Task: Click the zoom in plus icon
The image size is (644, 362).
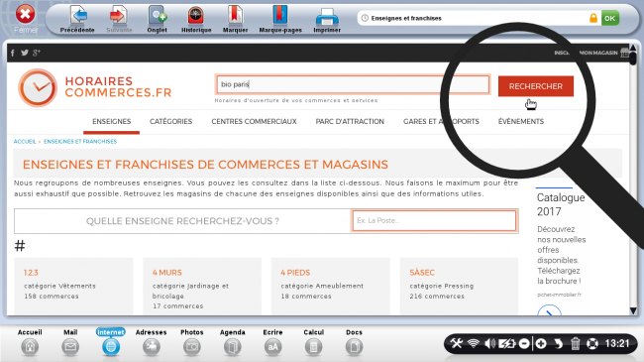Action: tap(541, 343)
